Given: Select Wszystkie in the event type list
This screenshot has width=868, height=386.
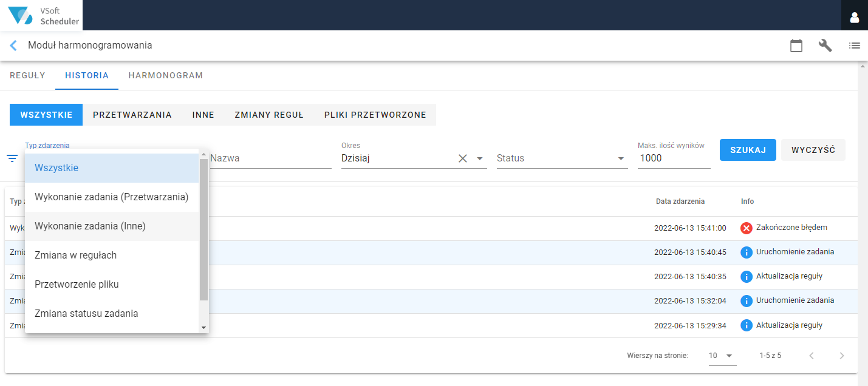Looking at the screenshot, I should 112,168.
